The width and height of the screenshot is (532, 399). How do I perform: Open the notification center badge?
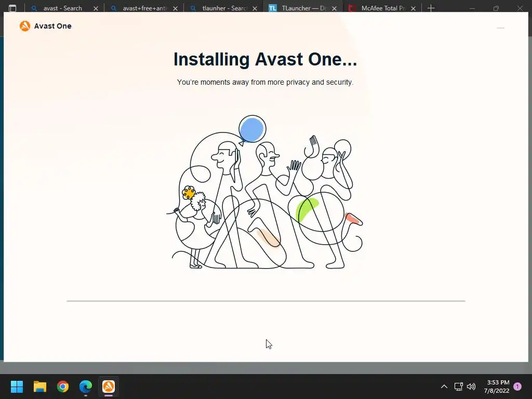point(517,387)
